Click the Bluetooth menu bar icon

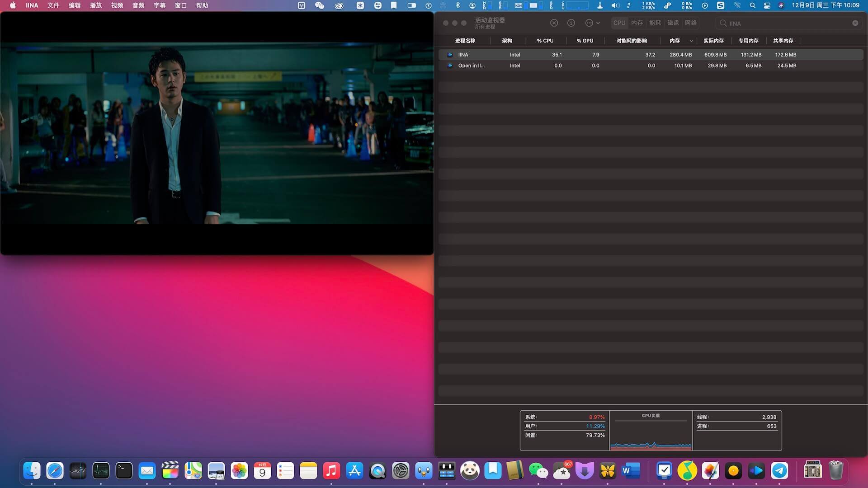click(458, 5)
